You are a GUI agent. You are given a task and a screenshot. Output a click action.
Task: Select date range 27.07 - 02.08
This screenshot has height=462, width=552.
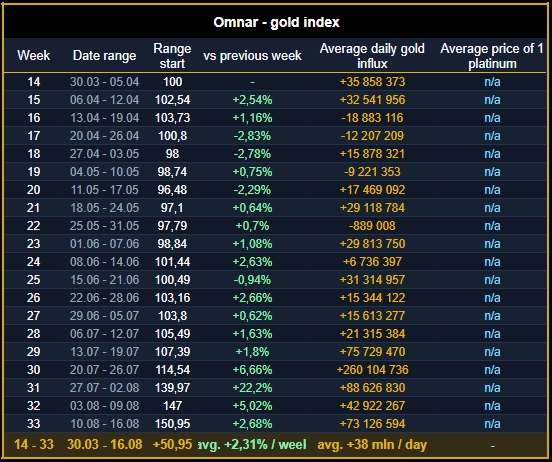click(x=105, y=388)
